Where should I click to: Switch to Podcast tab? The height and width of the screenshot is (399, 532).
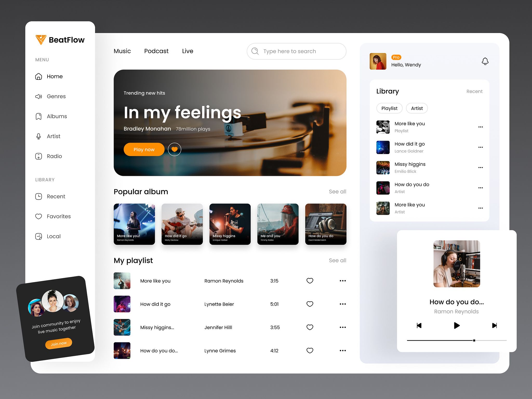click(156, 51)
